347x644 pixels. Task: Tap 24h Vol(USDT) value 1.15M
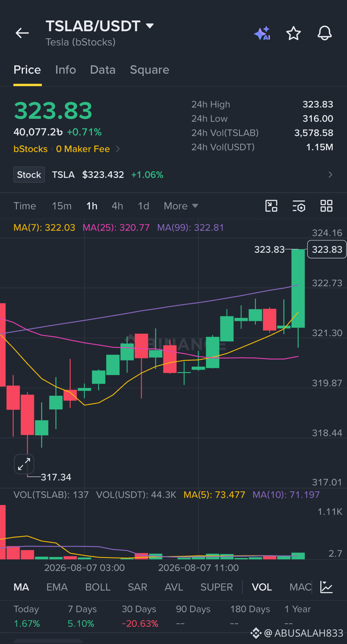tap(320, 147)
